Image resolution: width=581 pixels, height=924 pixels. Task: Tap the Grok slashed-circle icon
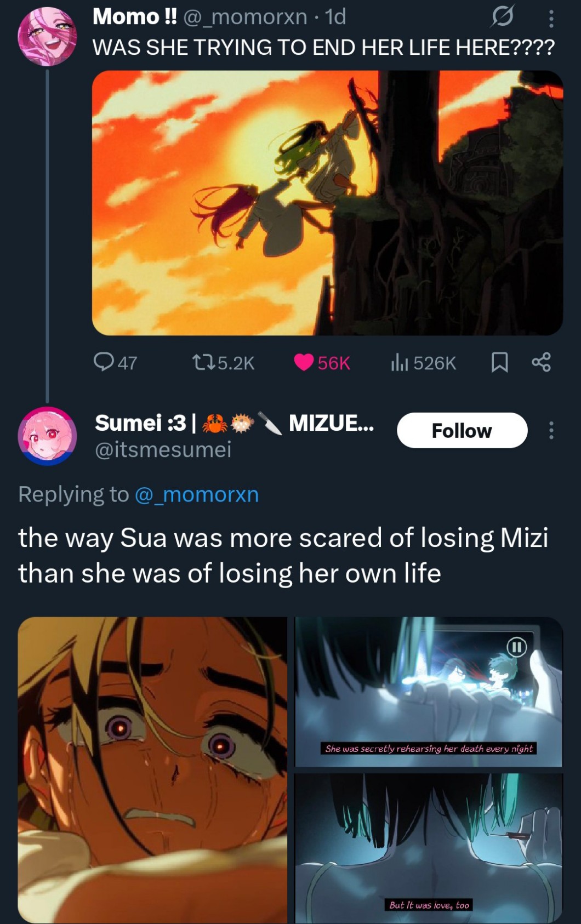pos(502,18)
